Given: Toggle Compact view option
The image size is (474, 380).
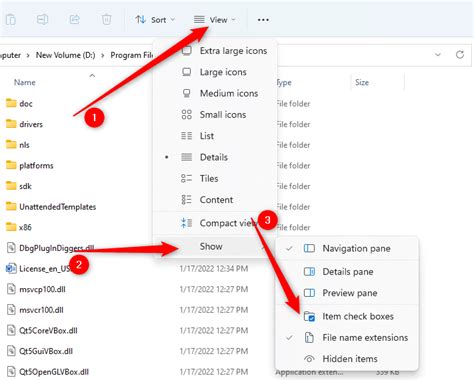Looking at the screenshot, I should coord(215,223).
